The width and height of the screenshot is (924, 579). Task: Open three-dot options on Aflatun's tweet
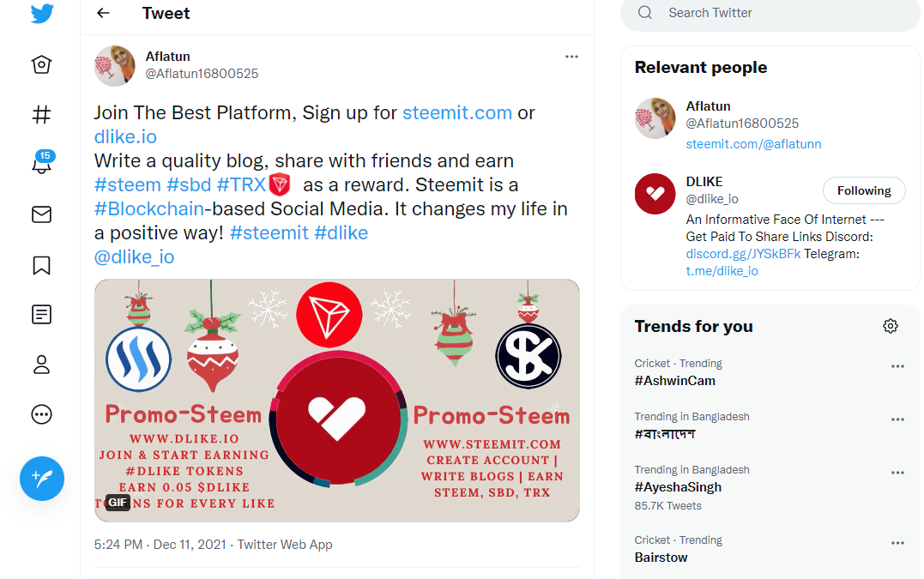click(571, 57)
